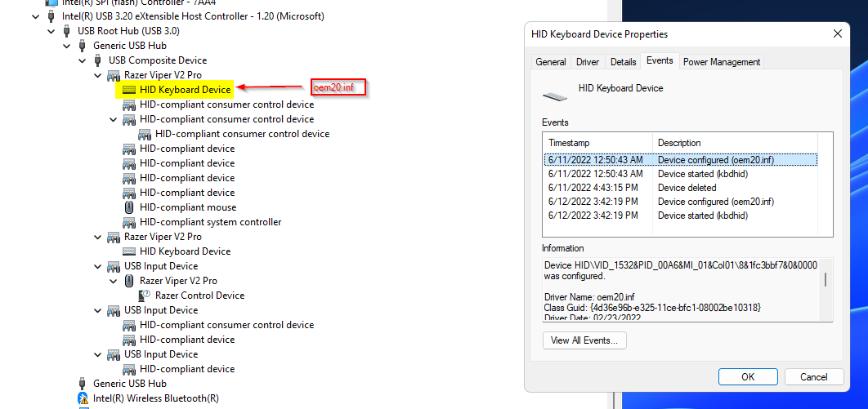Collapse the USB Composite Device node
Screen dimensions: 868x409
[x=83, y=60]
